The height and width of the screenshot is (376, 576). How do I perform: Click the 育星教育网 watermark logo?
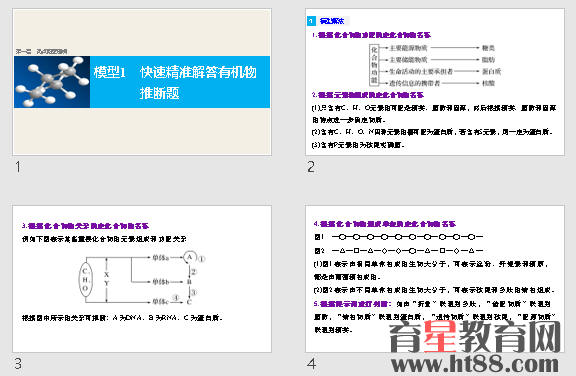[x=475, y=336]
